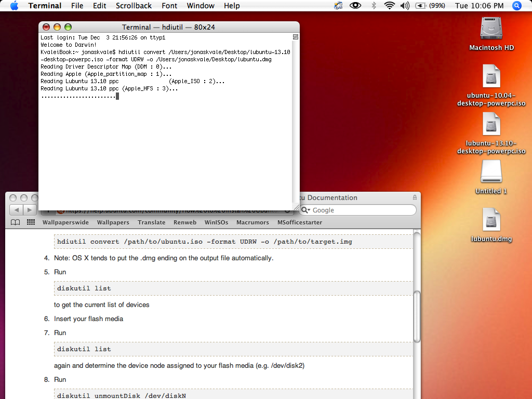Click Safari back arrow button
532x399 pixels.
pyautogui.click(x=16, y=210)
